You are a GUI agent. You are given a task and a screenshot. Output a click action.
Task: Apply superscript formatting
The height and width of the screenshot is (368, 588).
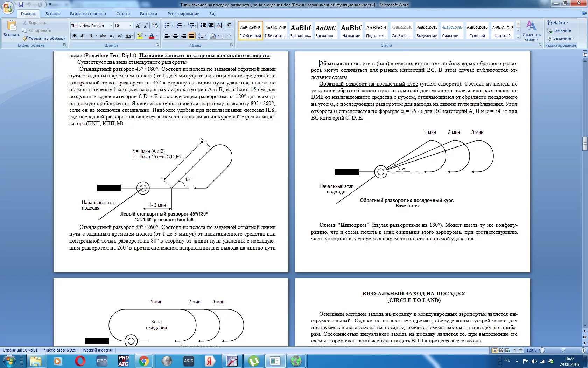[120, 36]
